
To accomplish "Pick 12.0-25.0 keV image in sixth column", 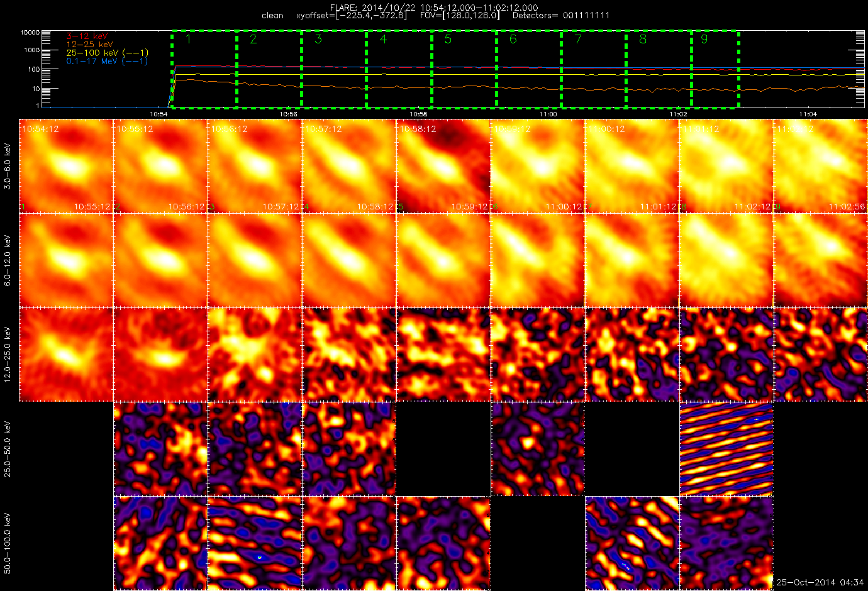I will [x=538, y=354].
